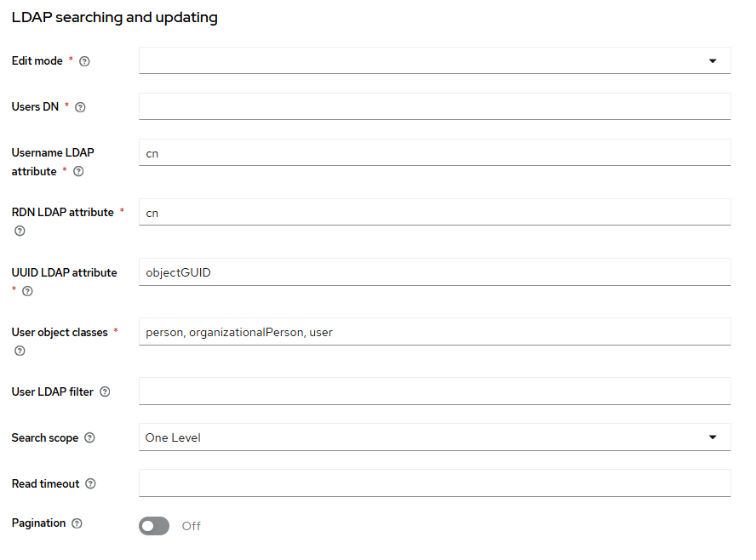The width and height of the screenshot is (756, 560).
Task: Open help for Username LDAP attribute
Action: pyautogui.click(x=78, y=172)
